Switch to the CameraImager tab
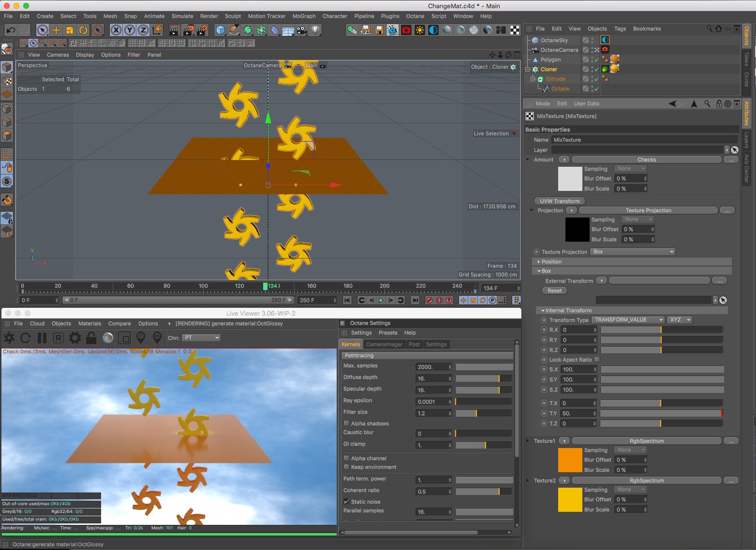The width and height of the screenshot is (756, 550). pos(384,344)
